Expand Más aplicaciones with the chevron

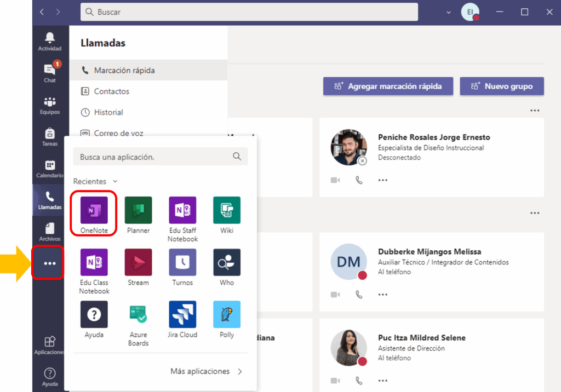(x=239, y=371)
